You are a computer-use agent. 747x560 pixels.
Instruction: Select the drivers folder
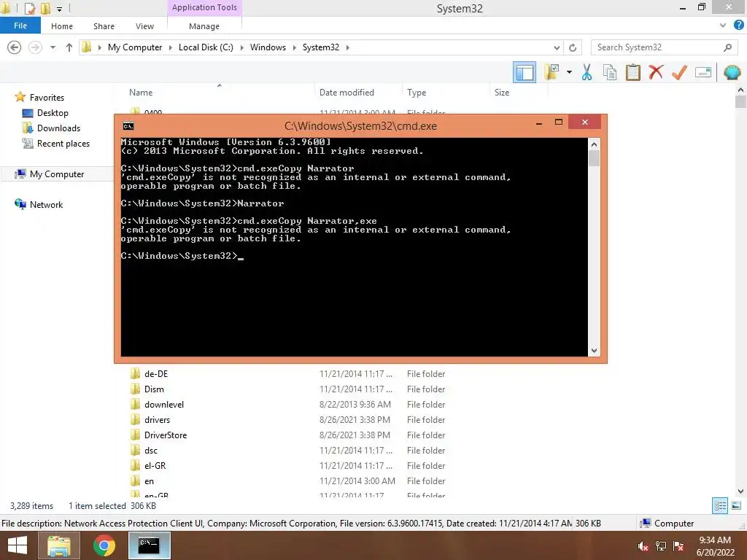click(158, 419)
